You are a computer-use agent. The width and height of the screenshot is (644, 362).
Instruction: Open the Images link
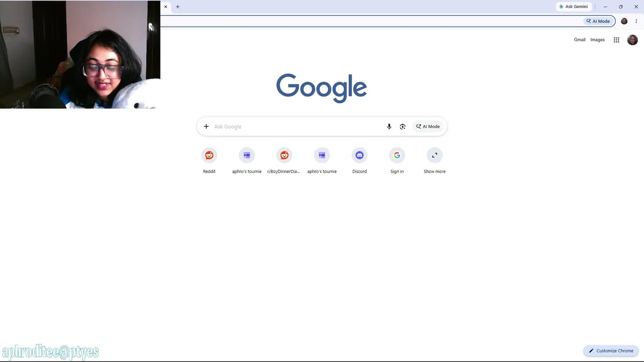pos(597,40)
